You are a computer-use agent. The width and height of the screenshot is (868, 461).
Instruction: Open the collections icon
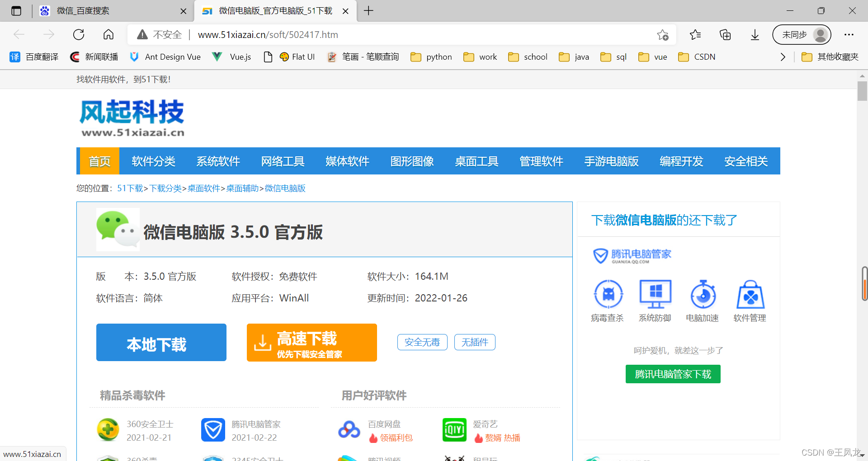(725, 35)
